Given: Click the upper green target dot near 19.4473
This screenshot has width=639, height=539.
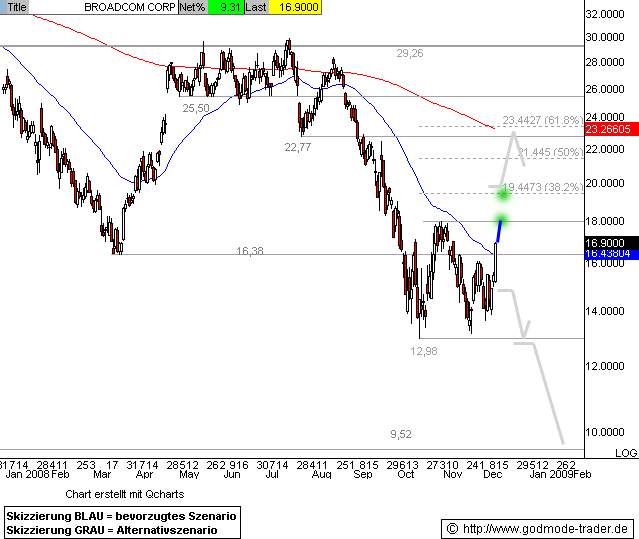Looking at the screenshot, I should click(505, 192).
